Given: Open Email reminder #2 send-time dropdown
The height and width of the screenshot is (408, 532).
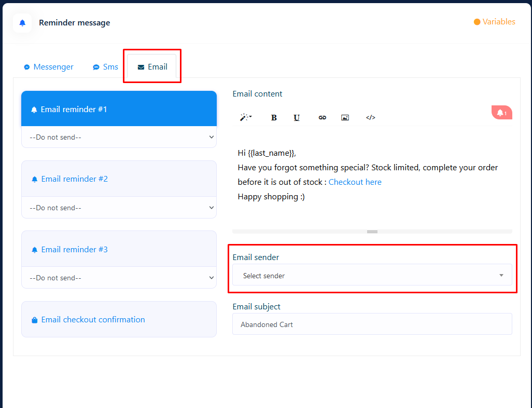Looking at the screenshot, I should 119,208.
